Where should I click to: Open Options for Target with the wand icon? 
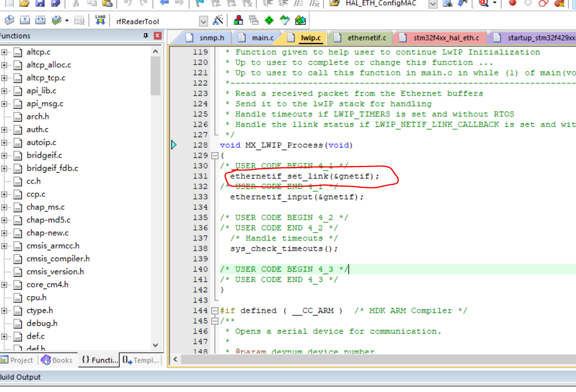tap(218, 21)
